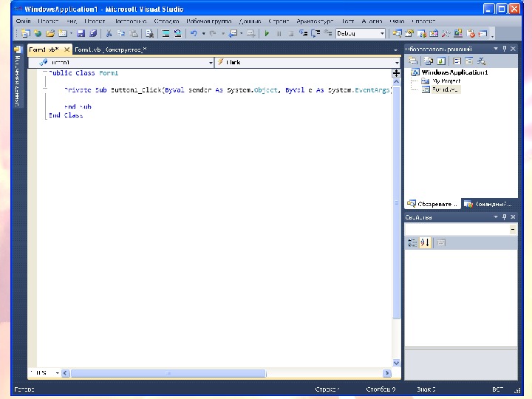This screenshot has height=399, width=532.
Task: Toggle categorized view in Properties panel
Action: point(412,242)
